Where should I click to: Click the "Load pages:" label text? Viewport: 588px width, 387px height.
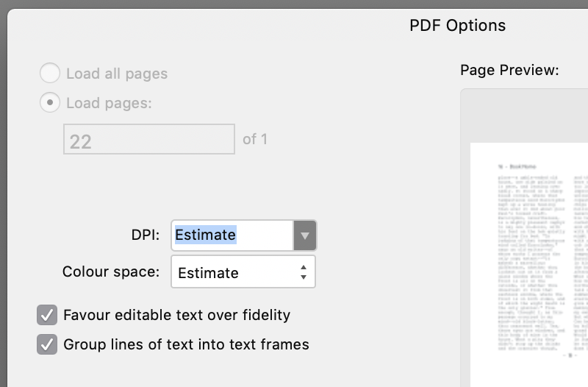(109, 103)
